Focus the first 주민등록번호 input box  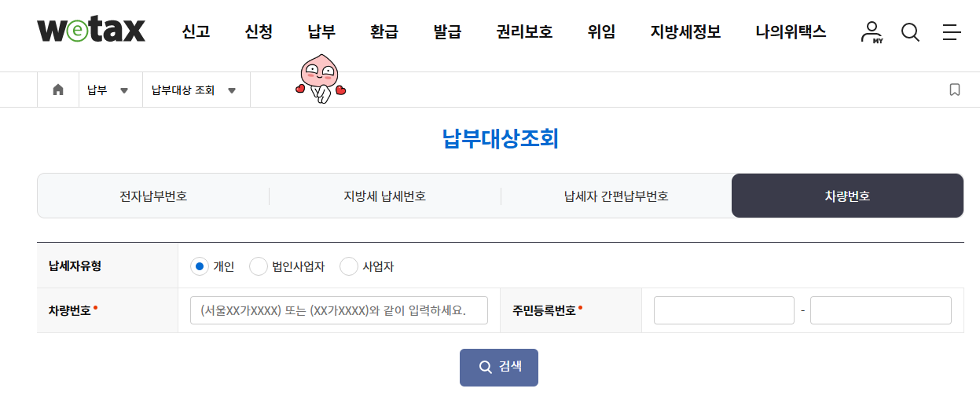(x=724, y=310)
